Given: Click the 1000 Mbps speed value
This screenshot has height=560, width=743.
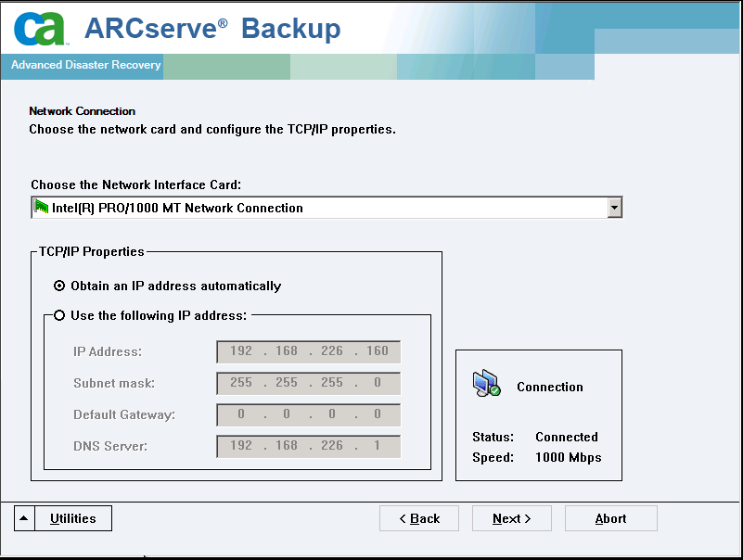Looking at the screenshot, I should [x=568, y=457].
